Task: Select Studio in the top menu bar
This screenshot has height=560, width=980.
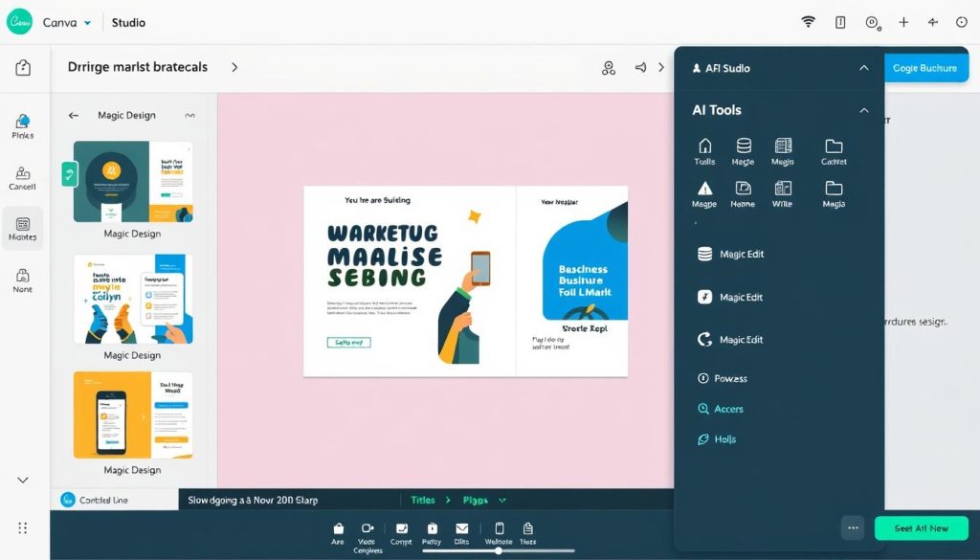Action: pos(127,21)
